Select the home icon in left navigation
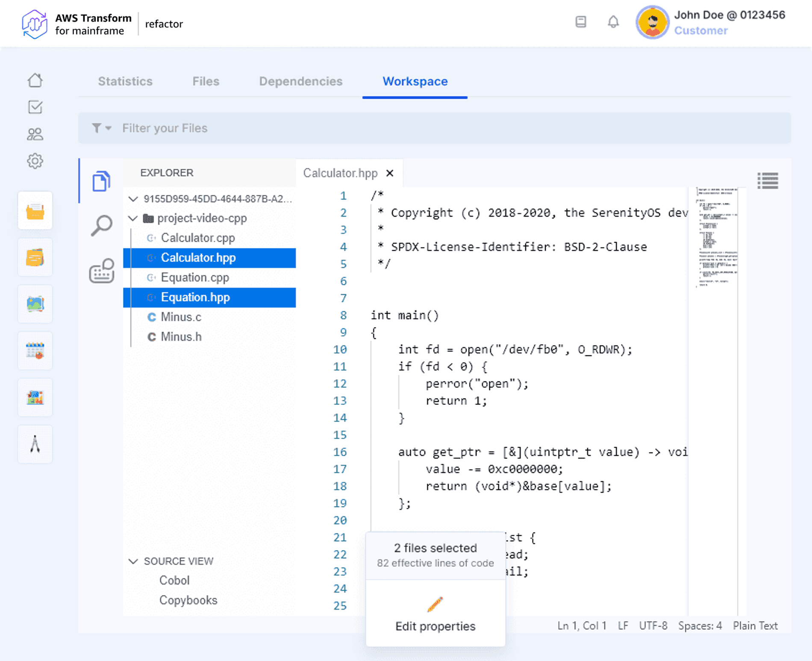This screenshot has width=812, height=661. click(35, 80)
